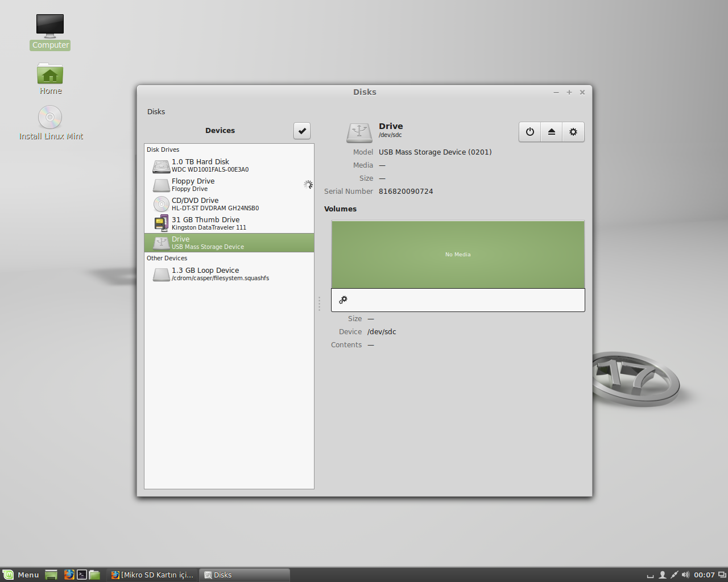Open the Mint Menu button
The width and height of the screenshot is (728, 582).
[20, 575]
